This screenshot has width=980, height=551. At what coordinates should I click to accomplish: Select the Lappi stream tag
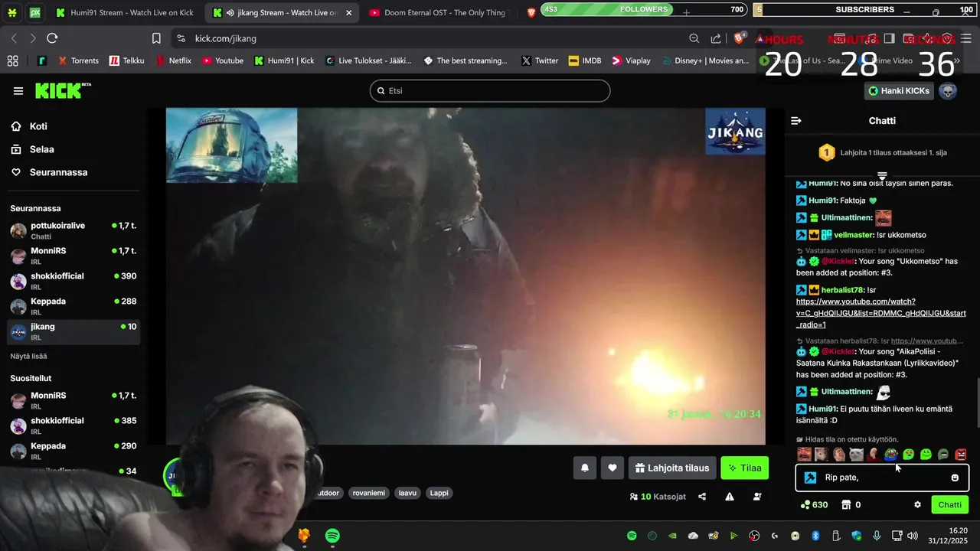click(439, 493)
